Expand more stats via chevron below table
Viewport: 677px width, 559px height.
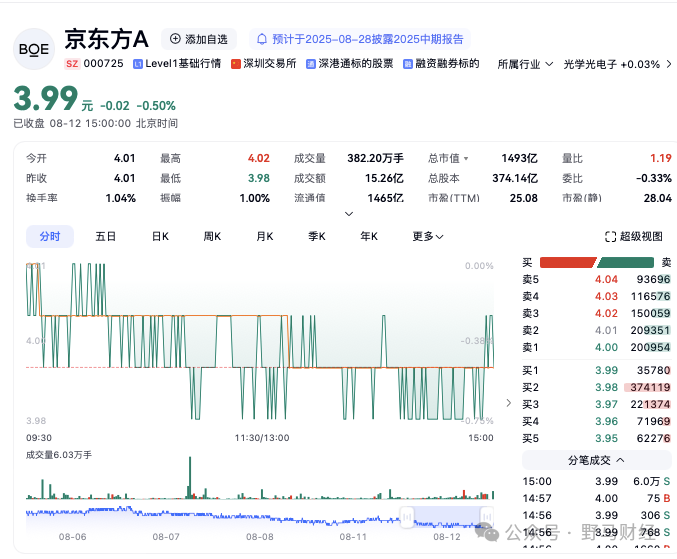349,214
